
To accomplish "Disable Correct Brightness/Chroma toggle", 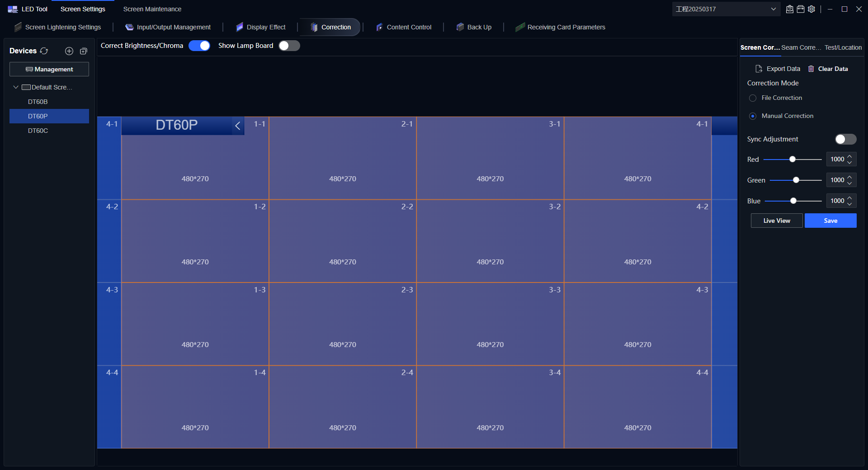I will 199,46.
